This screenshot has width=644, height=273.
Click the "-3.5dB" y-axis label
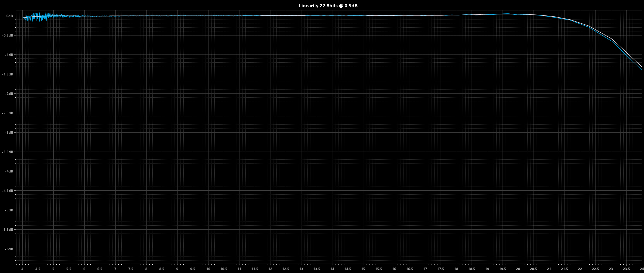[8, 152]
